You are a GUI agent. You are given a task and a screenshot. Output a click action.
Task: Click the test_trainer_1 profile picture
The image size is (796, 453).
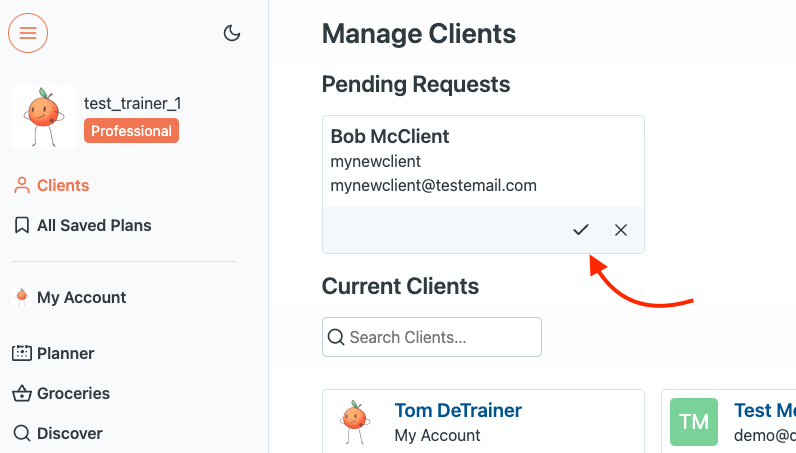click(44, 117)
